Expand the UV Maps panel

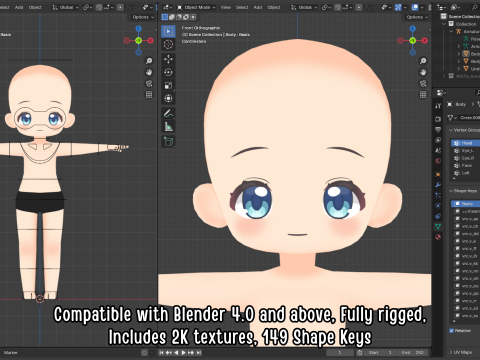click(451, 352)
